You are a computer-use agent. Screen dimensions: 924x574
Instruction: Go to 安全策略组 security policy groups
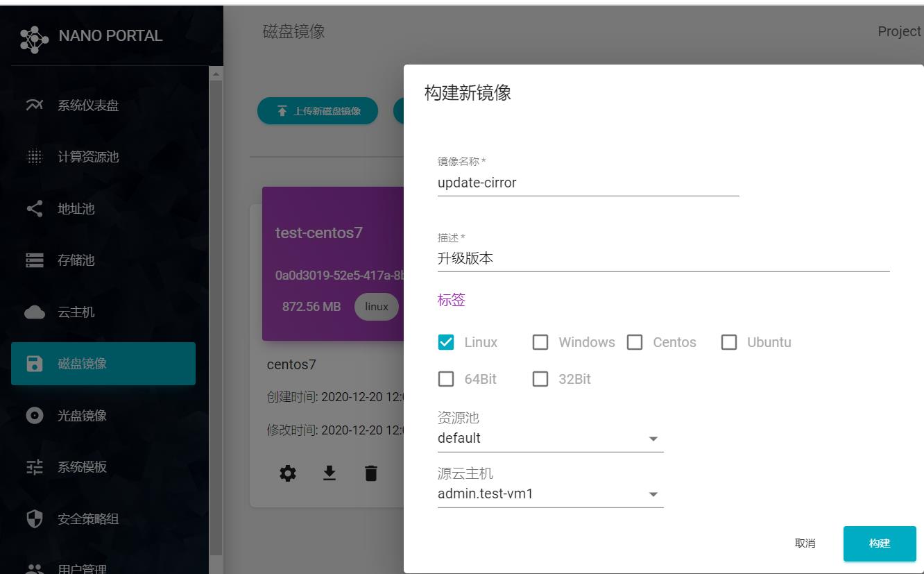103,519
